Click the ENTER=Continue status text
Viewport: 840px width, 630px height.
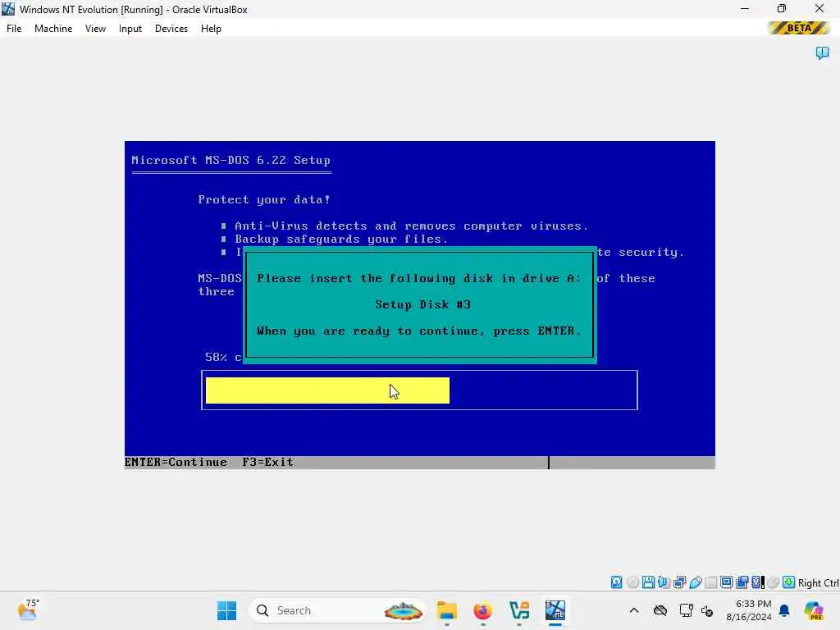point(176,462)
